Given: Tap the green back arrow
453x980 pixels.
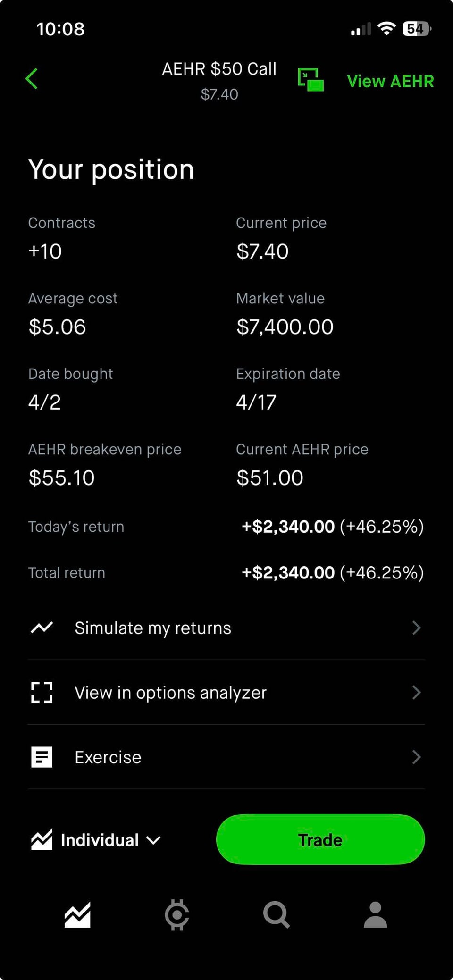Looking at the screenshot, I should pyautogui.click(x=32, y=78).
